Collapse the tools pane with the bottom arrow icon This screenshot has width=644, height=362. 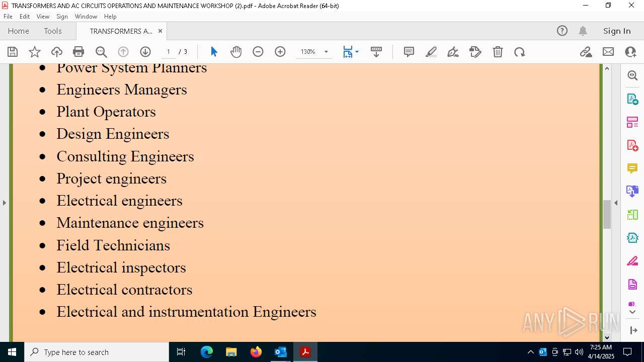[632, 330]
